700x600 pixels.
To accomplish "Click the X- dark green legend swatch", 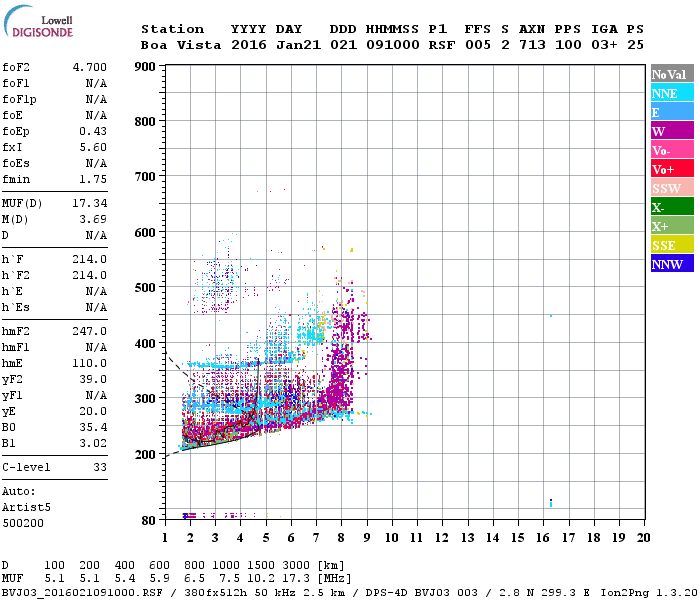I will coord(672,207).
